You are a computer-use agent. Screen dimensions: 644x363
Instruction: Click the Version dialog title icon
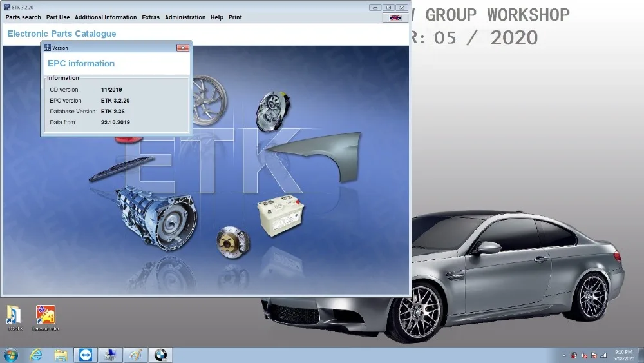coord(47,48)
